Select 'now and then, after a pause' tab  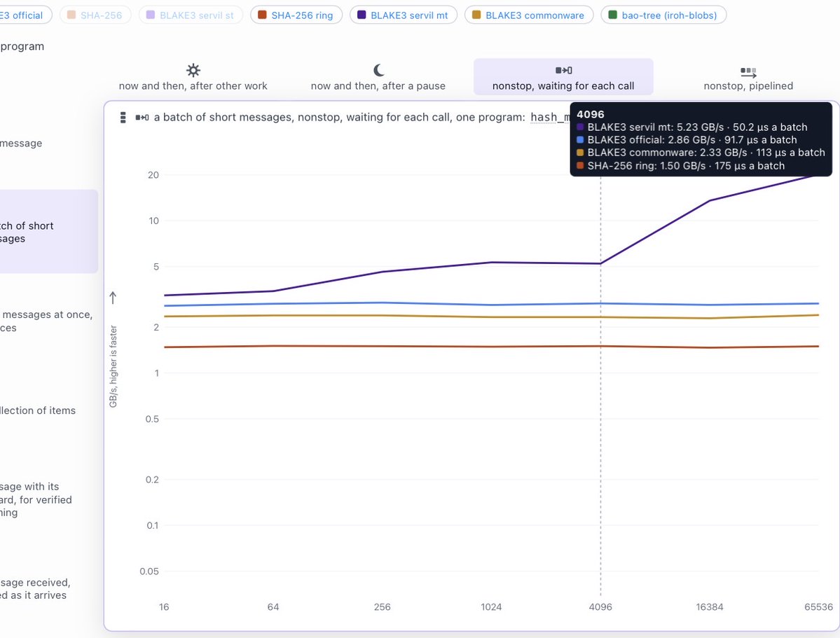click(378, 77)
